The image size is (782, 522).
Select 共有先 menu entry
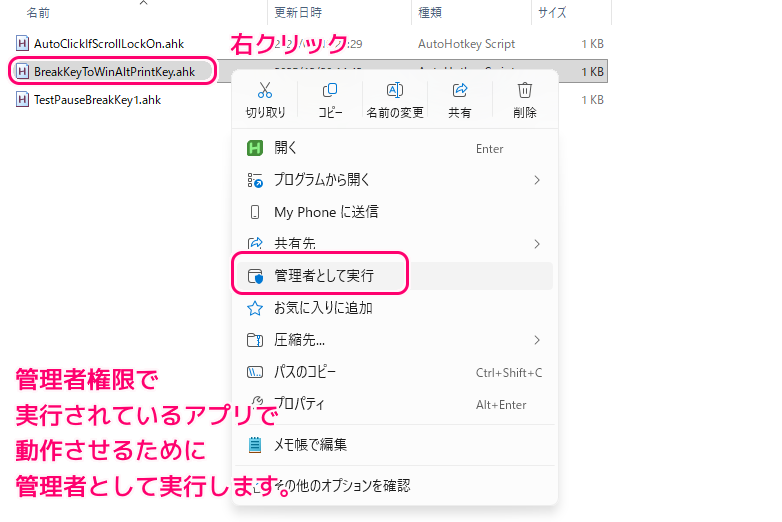pos(394,243)
